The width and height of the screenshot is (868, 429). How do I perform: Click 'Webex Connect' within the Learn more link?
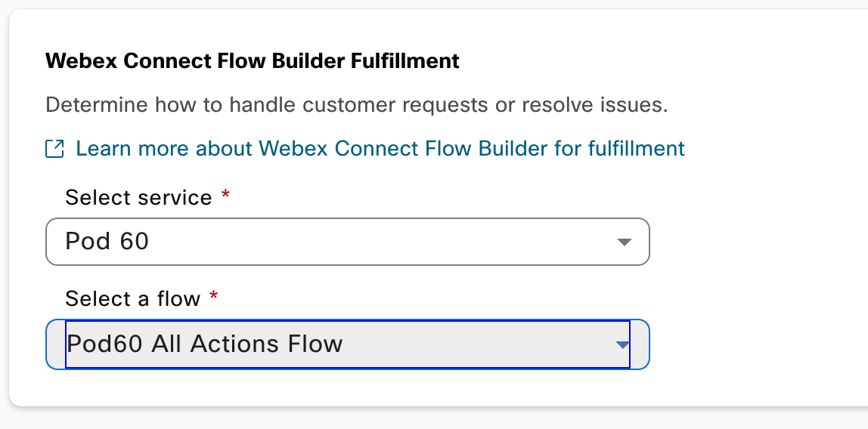(337, 148)
